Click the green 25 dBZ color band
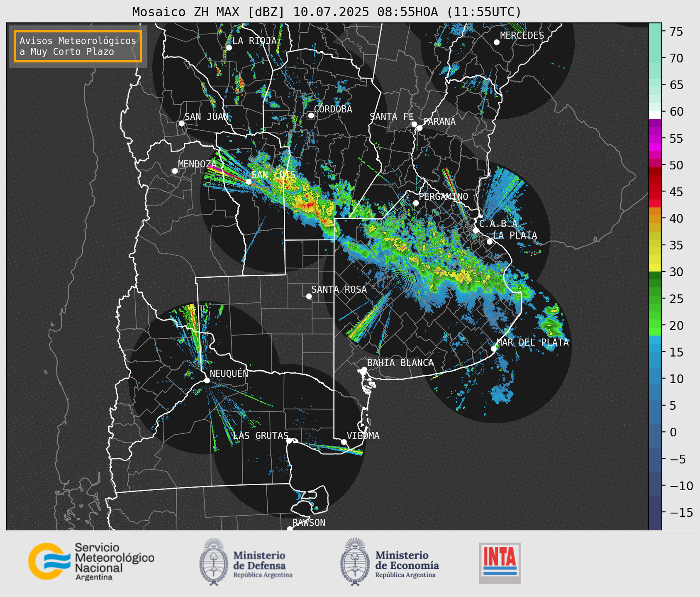Viewport: 700px width, 597px height. [x=655, y=299]
